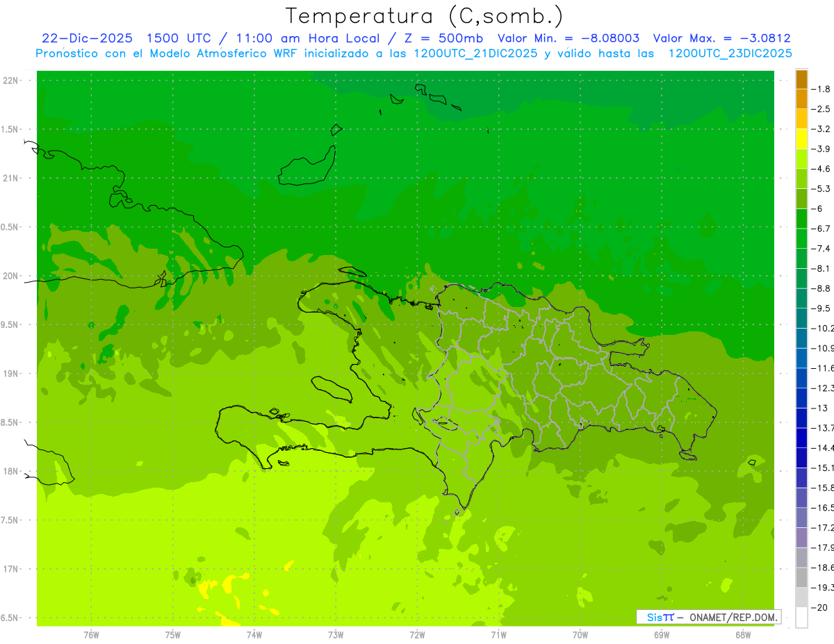834x644 pixels.
Task: Pick the color swatch between -1.8 and -2.5
Action: click(801, 99)
